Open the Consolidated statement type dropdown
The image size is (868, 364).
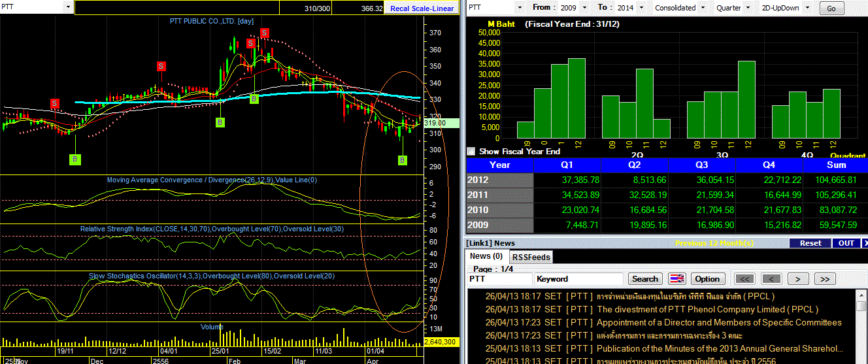point(704,8)
